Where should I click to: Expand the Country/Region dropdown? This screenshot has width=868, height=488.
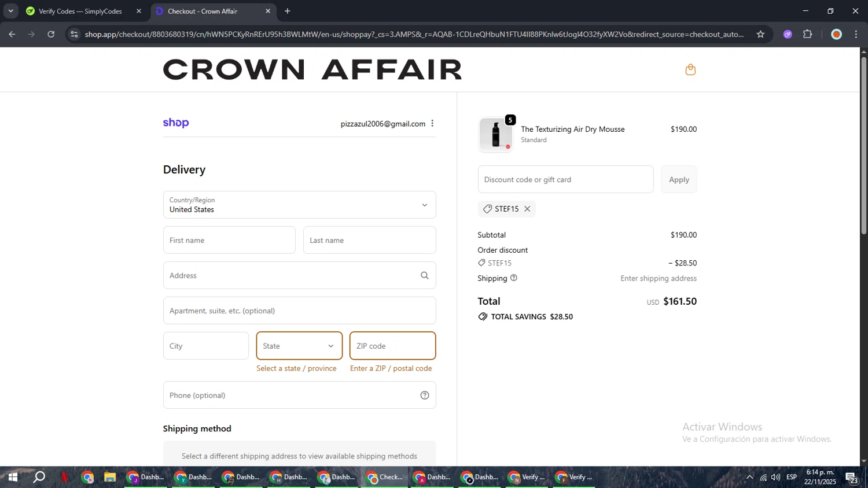click(x=299, y=205)
